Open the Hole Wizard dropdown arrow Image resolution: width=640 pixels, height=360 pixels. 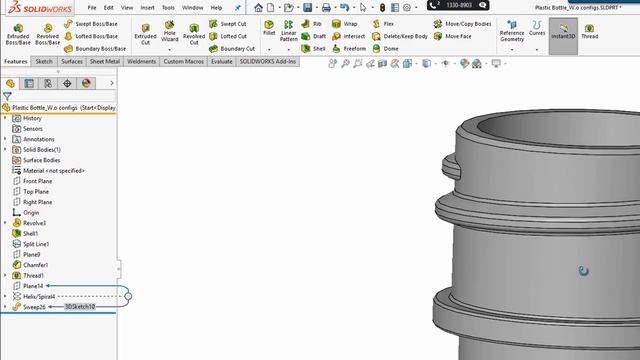coord(169,49)
